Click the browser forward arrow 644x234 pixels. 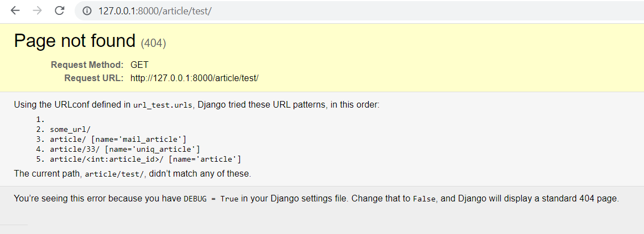pyautogui.click(x=38, y=10)
